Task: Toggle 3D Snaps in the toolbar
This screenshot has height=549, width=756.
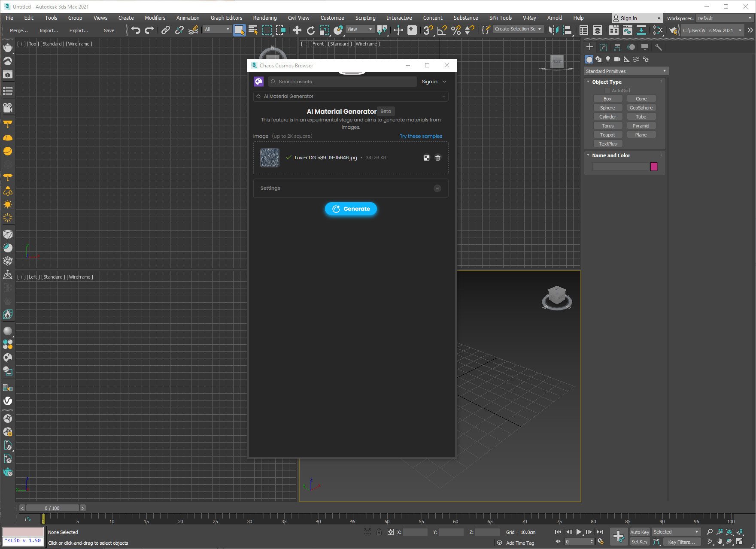Action: 428,30
